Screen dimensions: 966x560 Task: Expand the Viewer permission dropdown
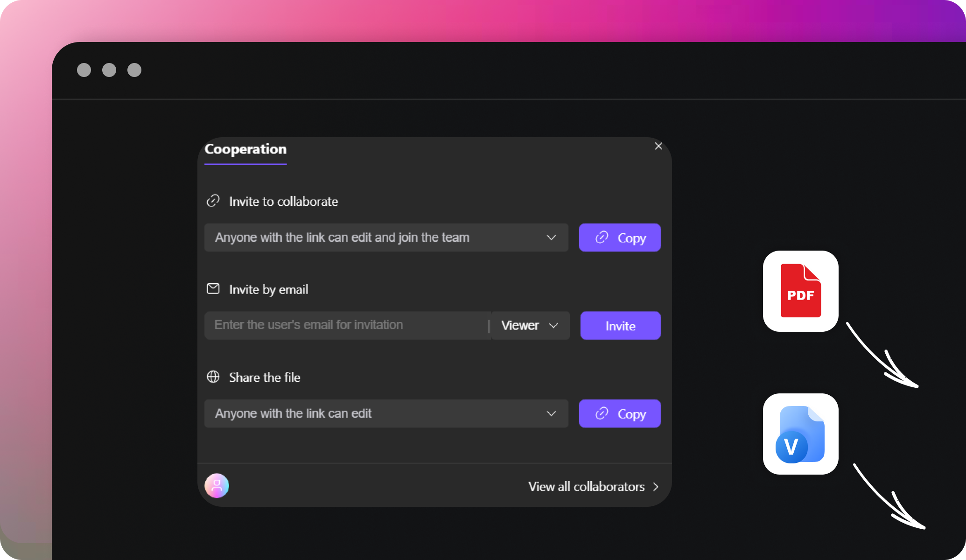529,325
